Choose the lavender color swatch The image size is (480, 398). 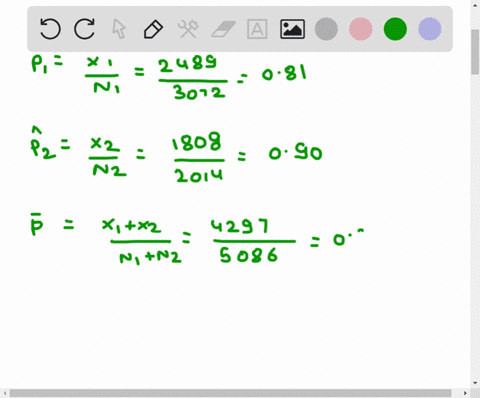tap(430, 29)
